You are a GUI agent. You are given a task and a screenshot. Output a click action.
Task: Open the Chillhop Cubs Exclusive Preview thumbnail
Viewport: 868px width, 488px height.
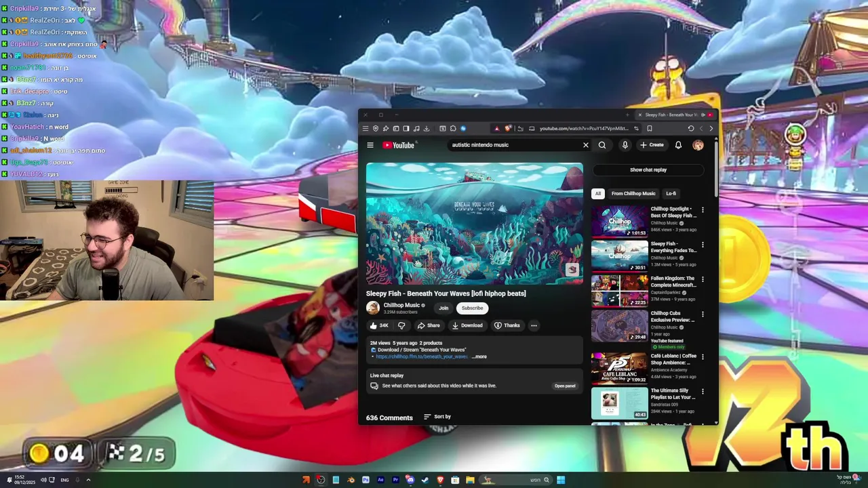tap(620, 325)
